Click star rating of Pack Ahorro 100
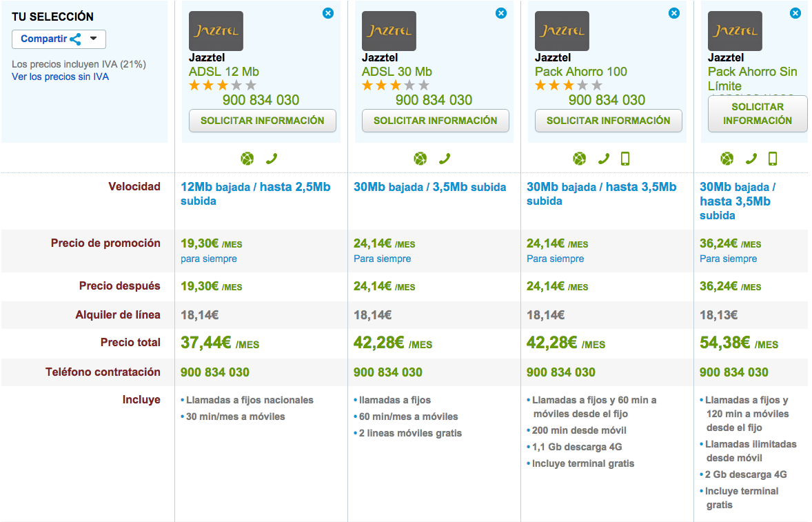 click(x=569, y=86)
